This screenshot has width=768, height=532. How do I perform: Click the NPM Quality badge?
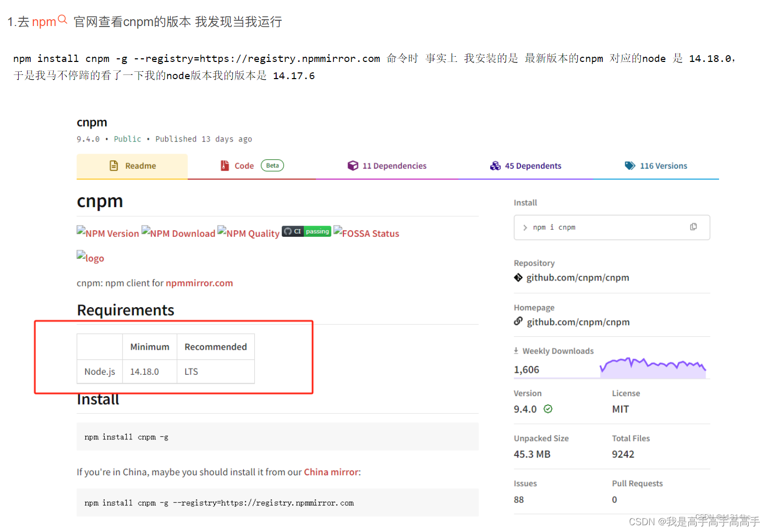pyautogui.click(x=249, y=233)
